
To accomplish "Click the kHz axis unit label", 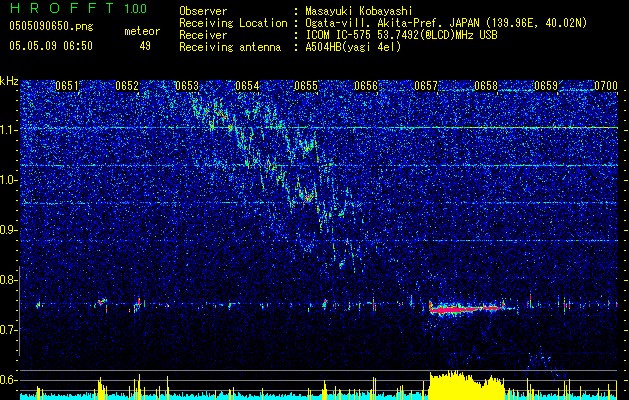I will (9, 81).
